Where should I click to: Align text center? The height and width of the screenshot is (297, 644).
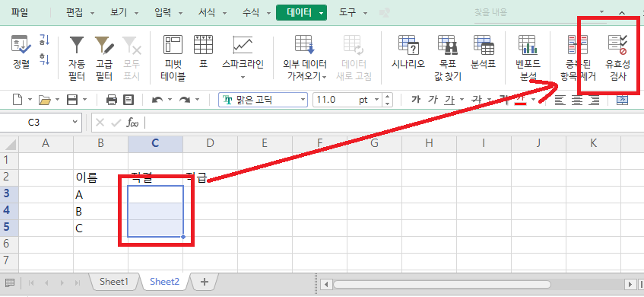click(x=577, y=100)
